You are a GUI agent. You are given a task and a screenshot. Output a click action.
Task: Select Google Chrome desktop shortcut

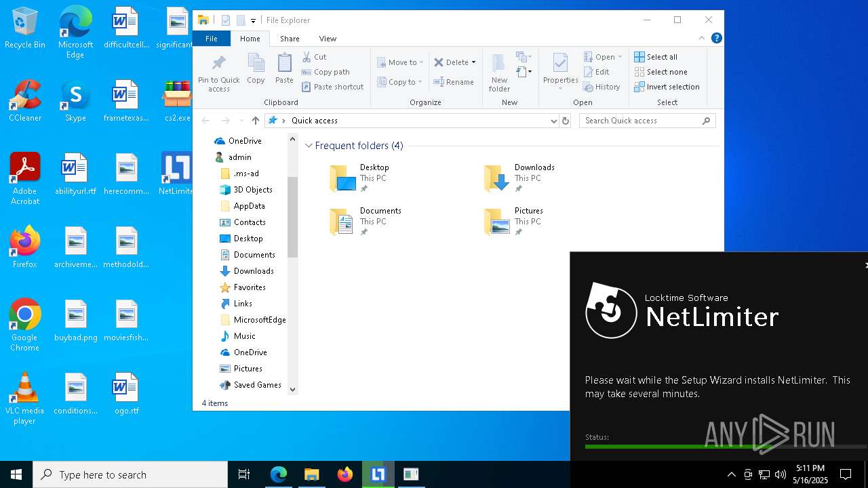coord(25,325)
